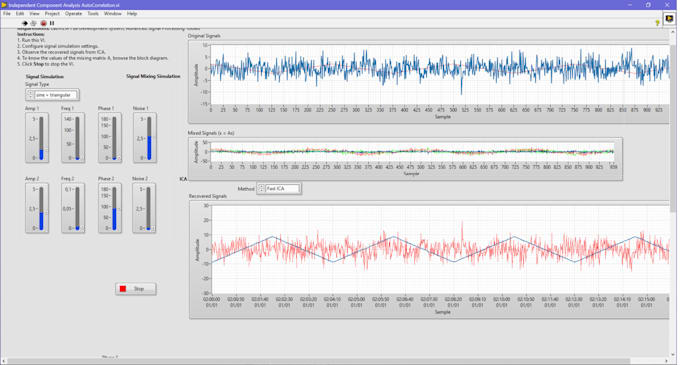Adjust the Amp 1 vertical slider
Screen dimensions: 680x365
pyautogui.click(x=42, y=138)
